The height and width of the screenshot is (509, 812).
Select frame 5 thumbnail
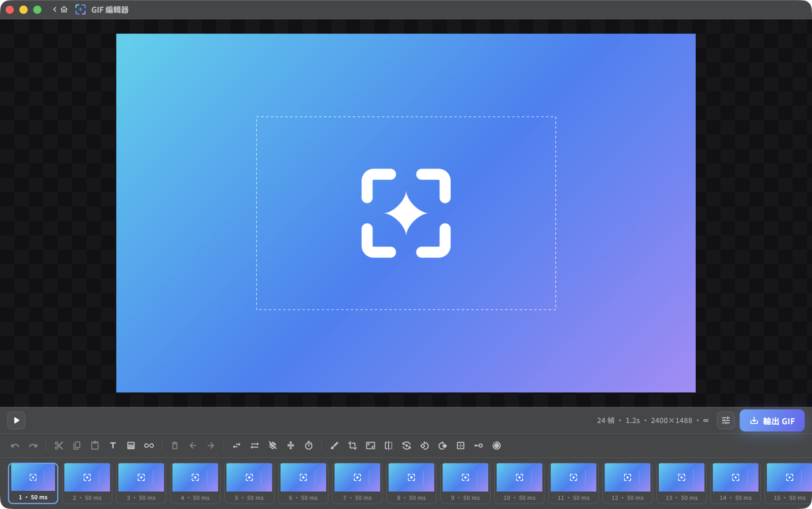pos(249,483)
